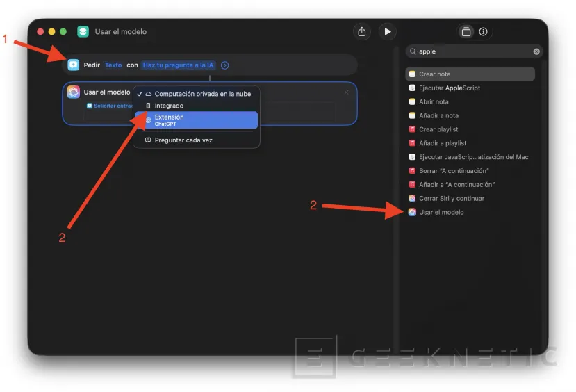Click the Share button in the title bar

pos(362,31)
